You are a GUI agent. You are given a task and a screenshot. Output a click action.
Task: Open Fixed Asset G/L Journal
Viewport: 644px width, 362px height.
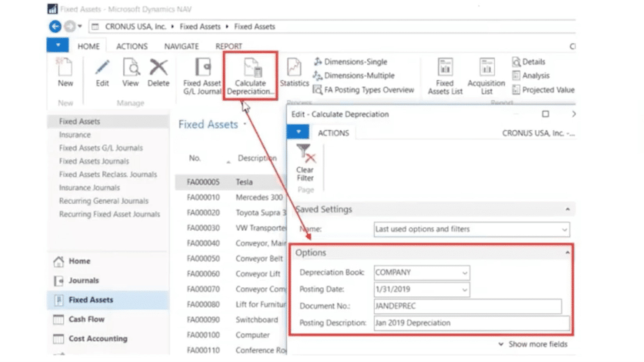point(202,77)
